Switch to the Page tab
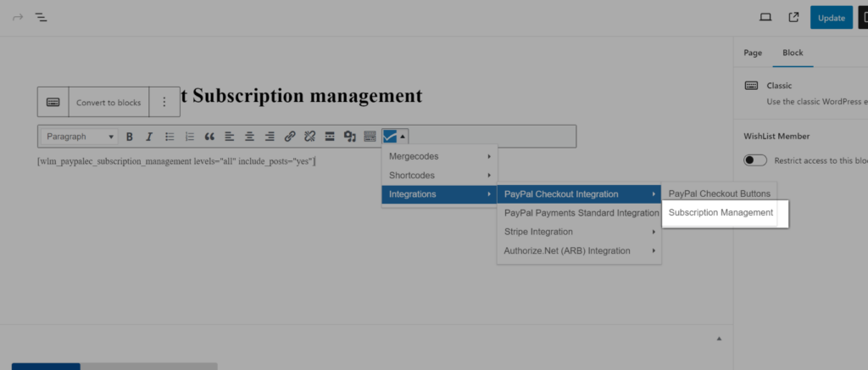The height and width of the screenshot is (370, 868). coord(753,53)
